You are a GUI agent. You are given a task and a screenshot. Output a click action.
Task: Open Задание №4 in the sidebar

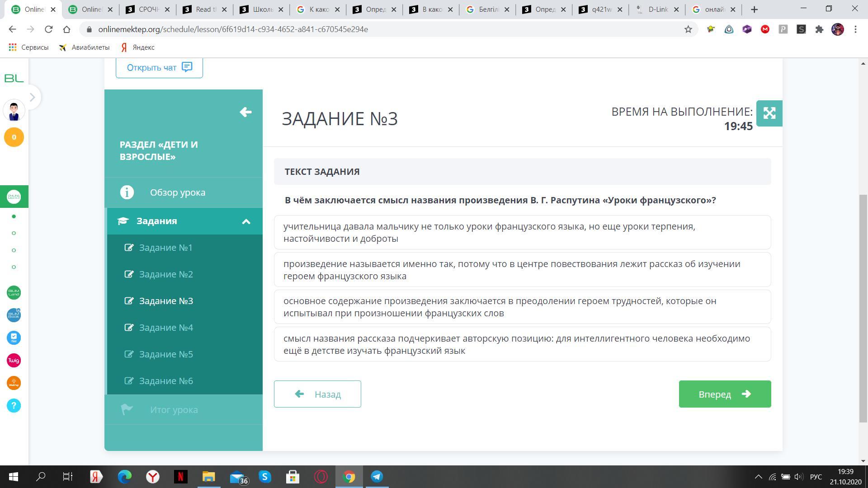[x=166, y=328]
